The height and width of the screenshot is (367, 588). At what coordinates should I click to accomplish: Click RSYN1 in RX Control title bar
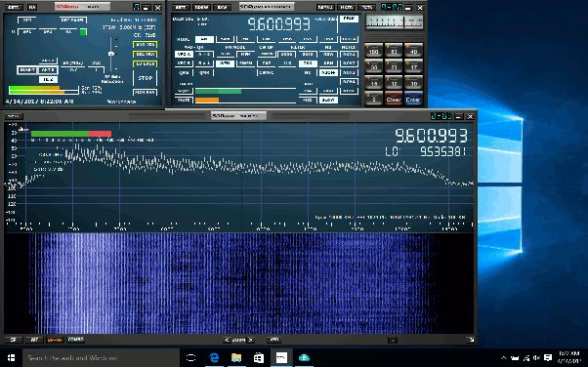325,7
